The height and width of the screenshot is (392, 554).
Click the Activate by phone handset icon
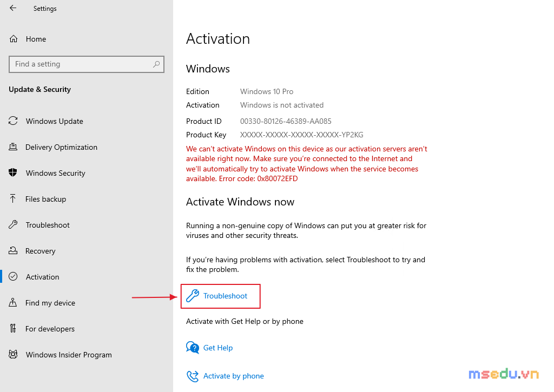[193, 376]
